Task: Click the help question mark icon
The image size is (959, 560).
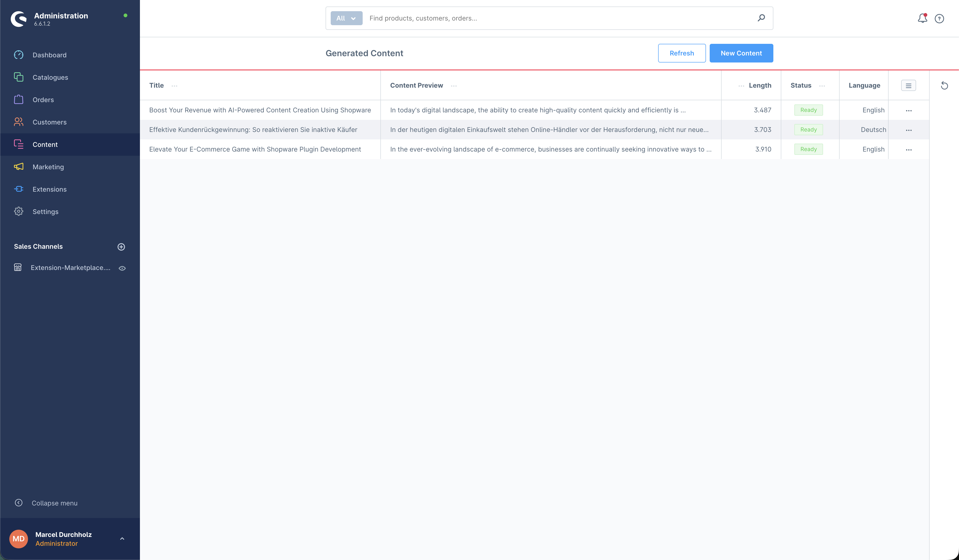Action: [x=939, y=18]
